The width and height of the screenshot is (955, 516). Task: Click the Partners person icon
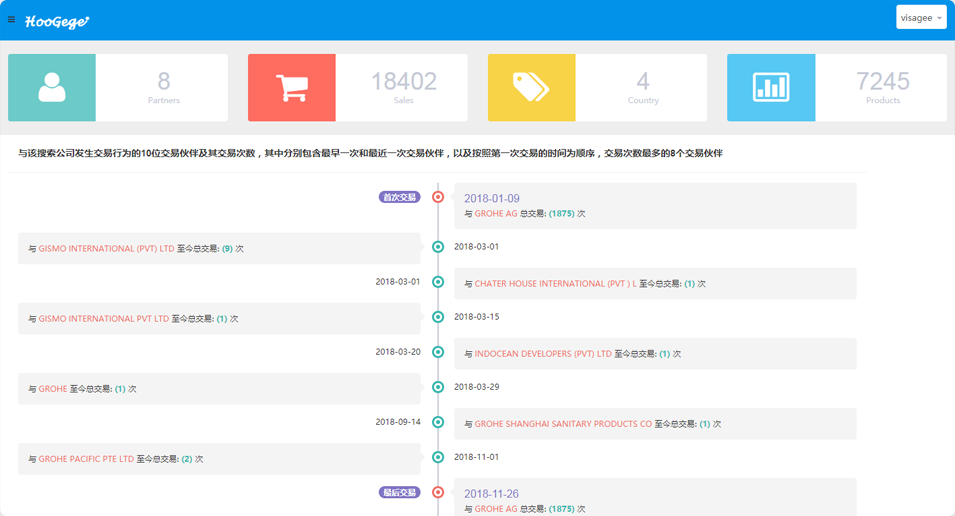(52, 87)
